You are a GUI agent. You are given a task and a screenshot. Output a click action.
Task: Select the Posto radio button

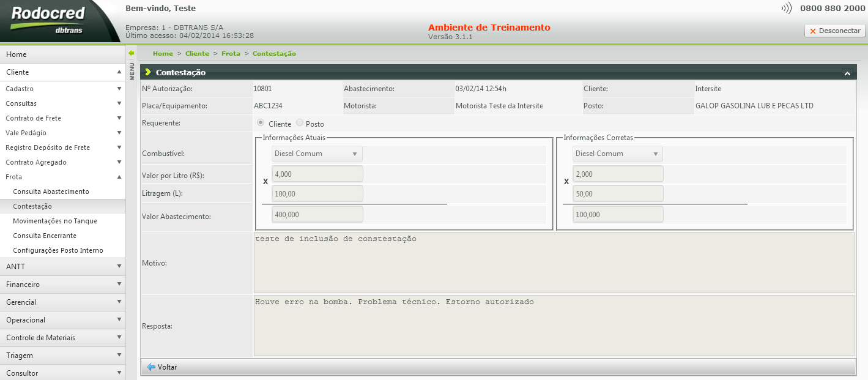(300, 123)
